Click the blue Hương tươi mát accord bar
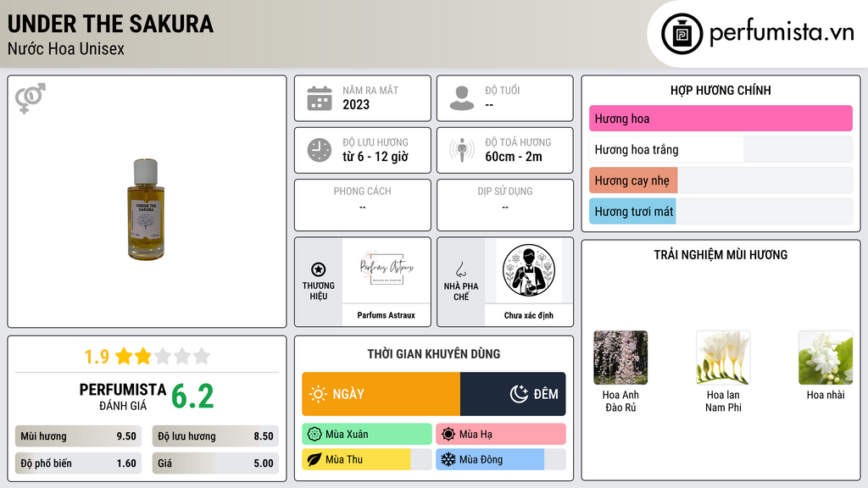The height and width of the screenshot is (488, 868). (x=721, y=211)
